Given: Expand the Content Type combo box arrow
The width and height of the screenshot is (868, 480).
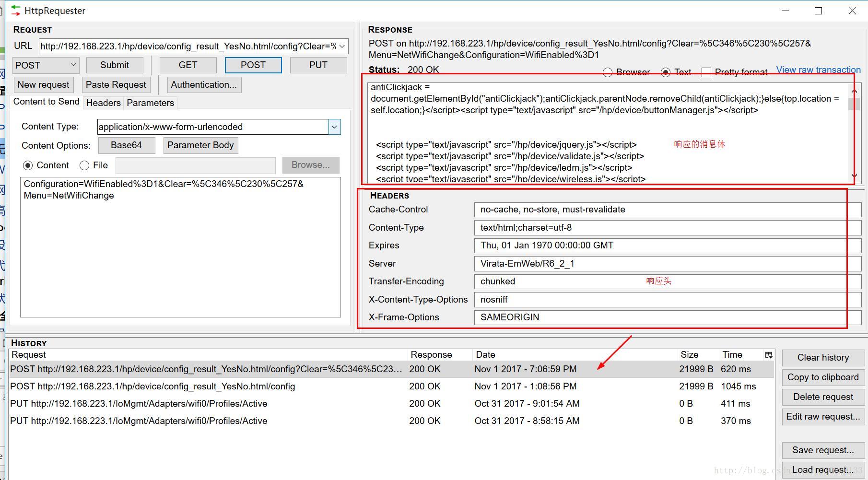Looking at the screenshot, I should pos(334,127).
